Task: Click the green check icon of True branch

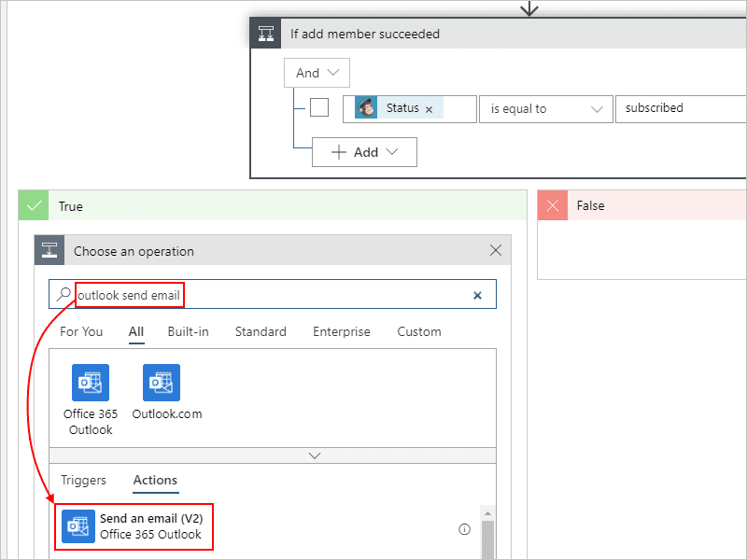Action: [34, 205]
